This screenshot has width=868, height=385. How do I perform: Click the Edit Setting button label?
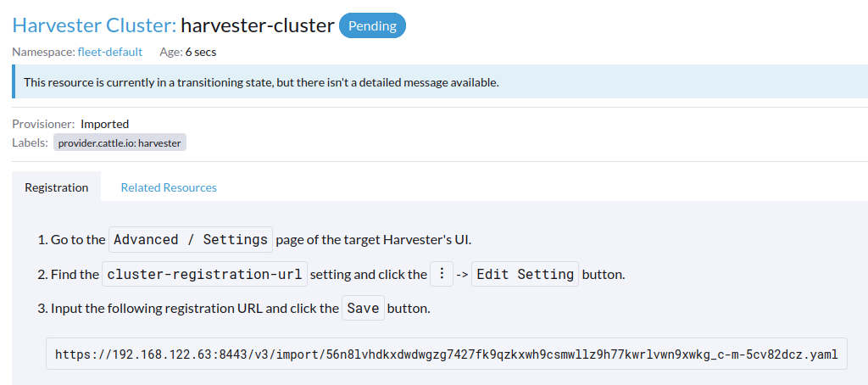point(525,275)
